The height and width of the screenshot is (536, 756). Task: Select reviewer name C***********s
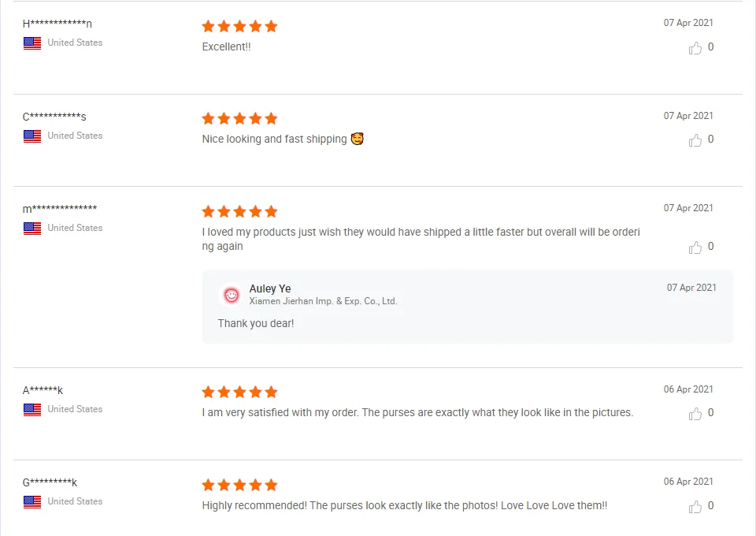(54, 117)
